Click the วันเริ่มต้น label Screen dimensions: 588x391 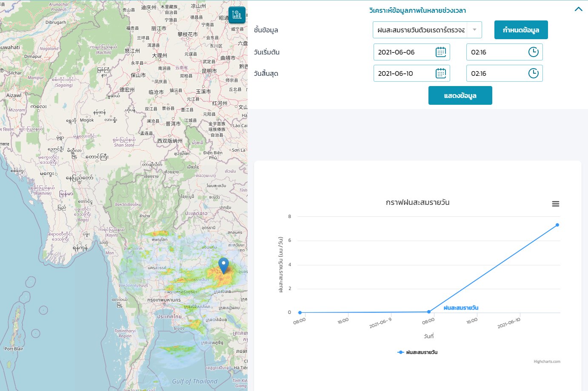click(267, 52)
